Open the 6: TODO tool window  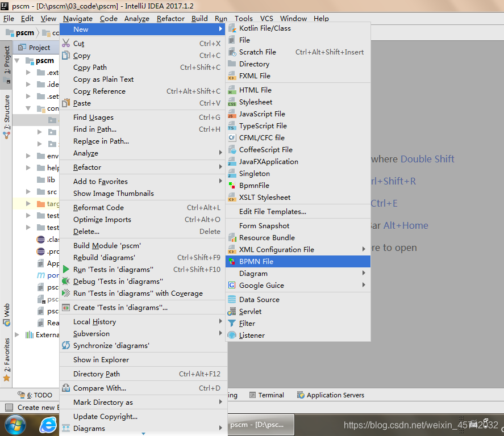click(x=35, y=395)
